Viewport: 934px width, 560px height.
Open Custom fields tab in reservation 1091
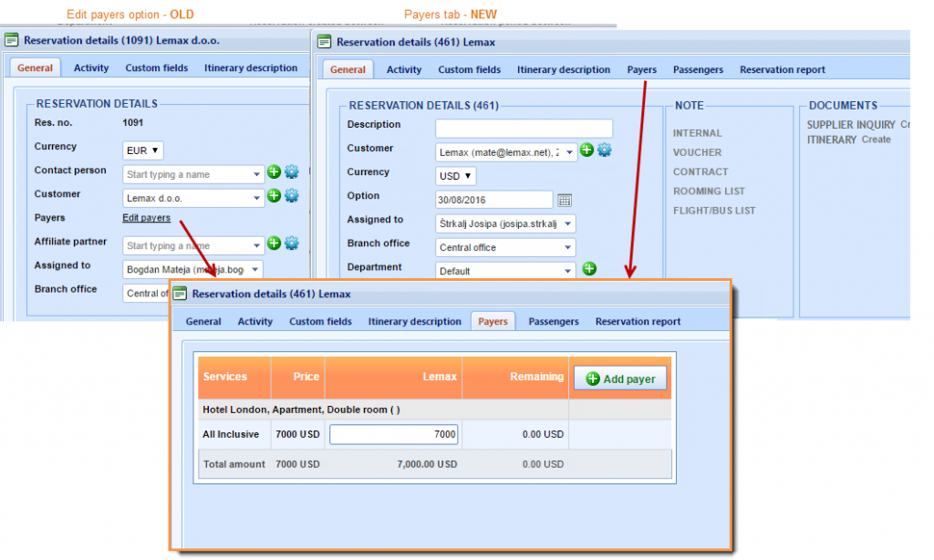click(157, 67)
